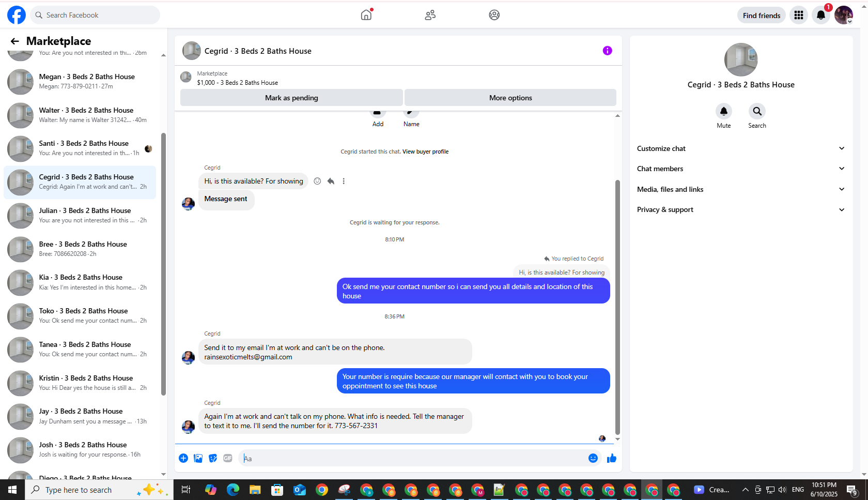Click the message input box
The image size is (868, 500).
pos(412,458)
